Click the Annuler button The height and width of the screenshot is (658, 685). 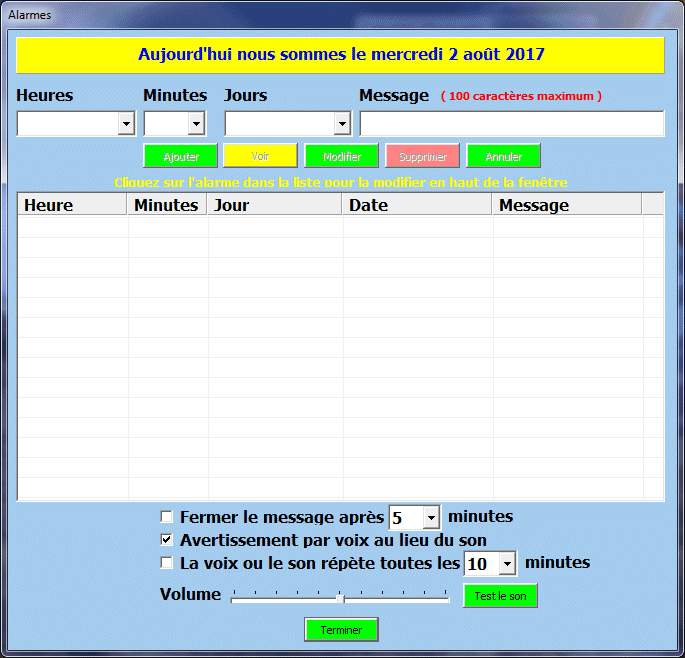[x=503, y=156]
